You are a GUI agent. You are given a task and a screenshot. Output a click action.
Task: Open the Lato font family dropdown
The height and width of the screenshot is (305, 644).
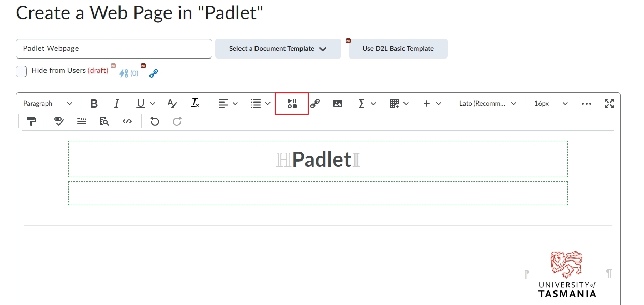(488, 104)
